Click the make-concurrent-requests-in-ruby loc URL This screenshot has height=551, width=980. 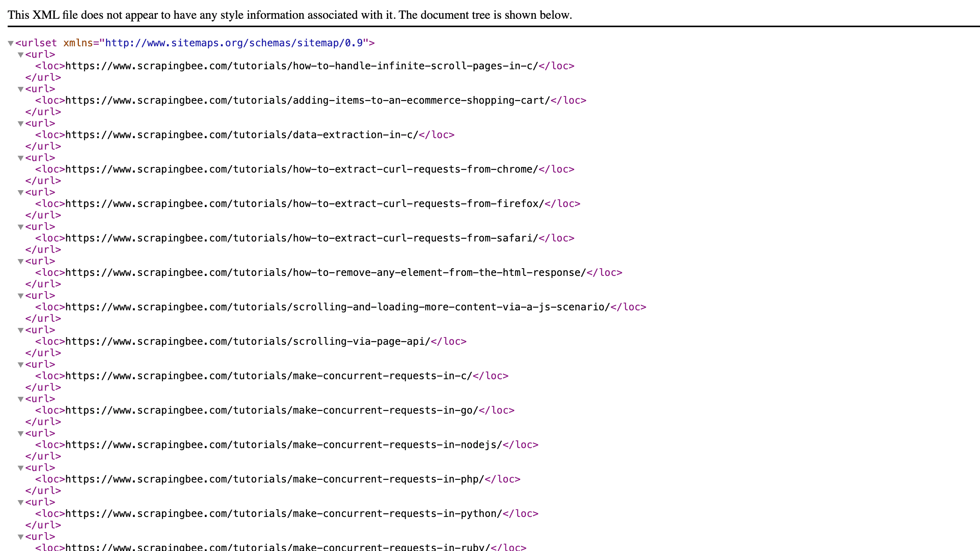click(278, 547)
